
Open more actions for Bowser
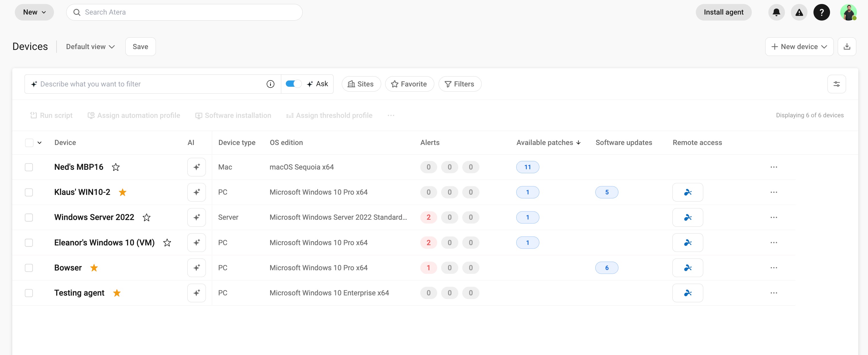coord(774,268)
